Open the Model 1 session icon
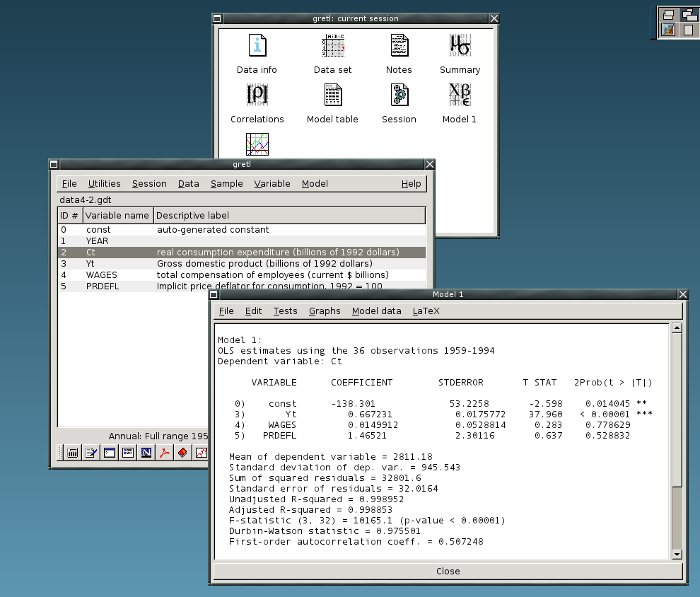The image size is (700, 597). click(460, 95)
